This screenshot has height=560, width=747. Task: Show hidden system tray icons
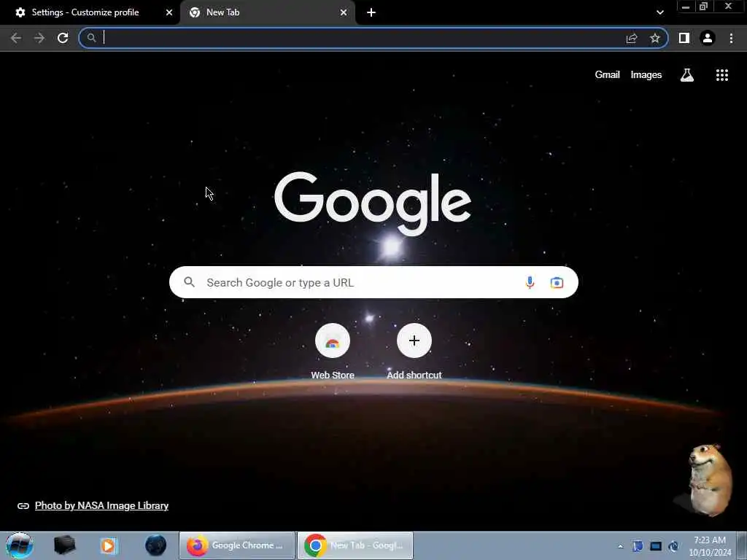point(620,546)
